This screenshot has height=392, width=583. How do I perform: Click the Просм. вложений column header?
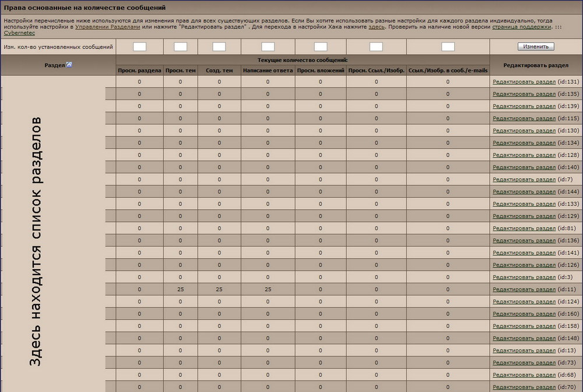coord(321,70)
